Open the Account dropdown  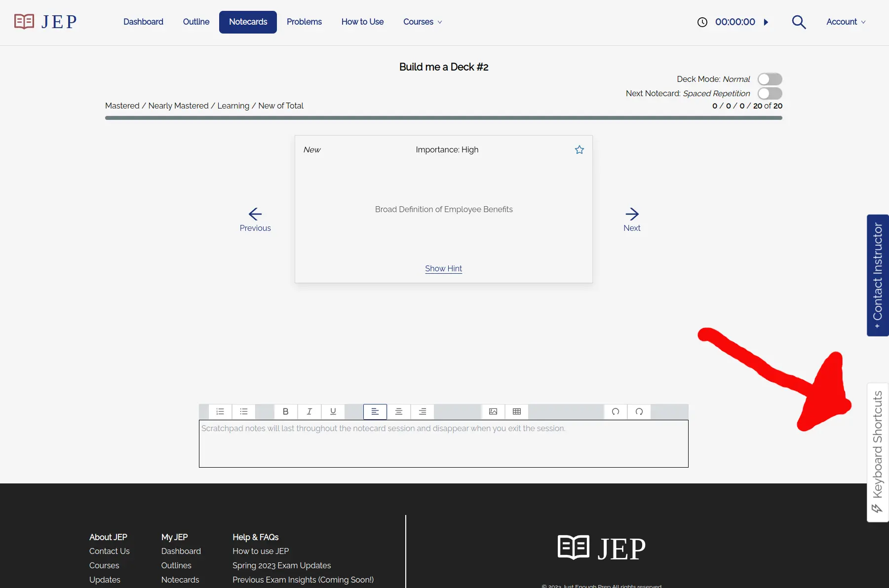tap(846, 22)
